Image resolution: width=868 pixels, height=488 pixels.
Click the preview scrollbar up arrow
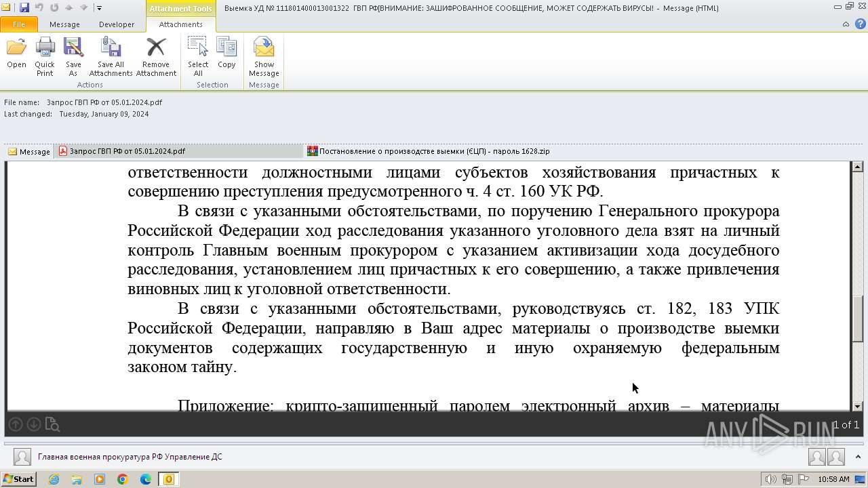(857, 167)
